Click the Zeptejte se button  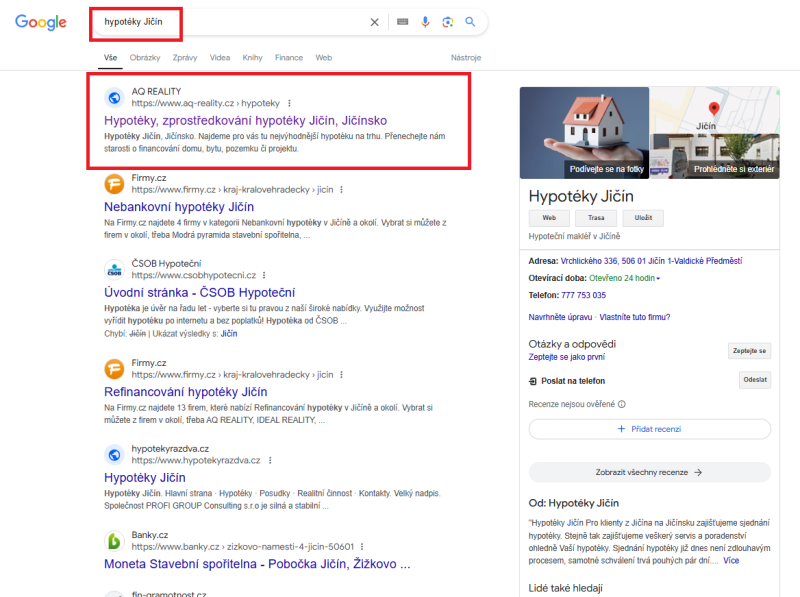749,351
